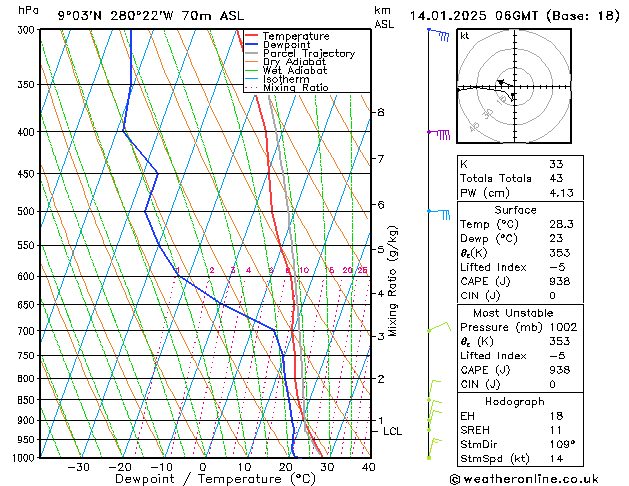The width and height of the screenshot is (629, 486).
Task: Click the coordinates title '9°03'N 280°22'W 70m ASL'
Action: [x=151, y=16]
